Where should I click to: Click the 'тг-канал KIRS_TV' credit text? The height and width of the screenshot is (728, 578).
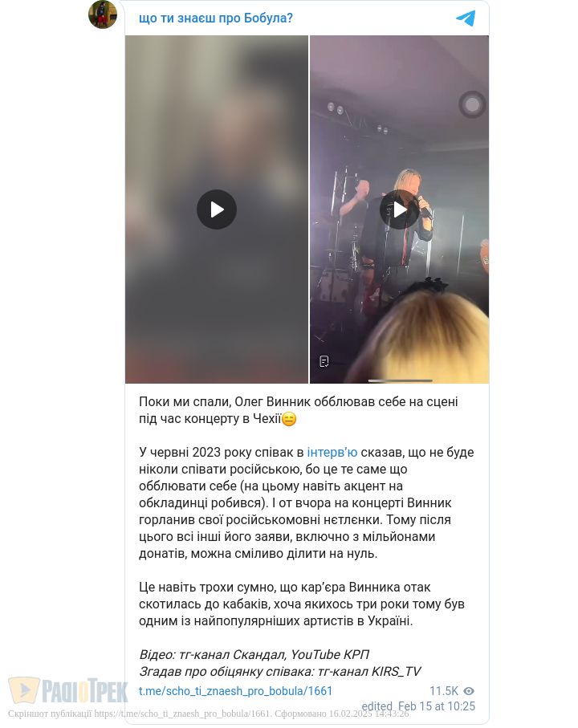(x=369, y=671)
